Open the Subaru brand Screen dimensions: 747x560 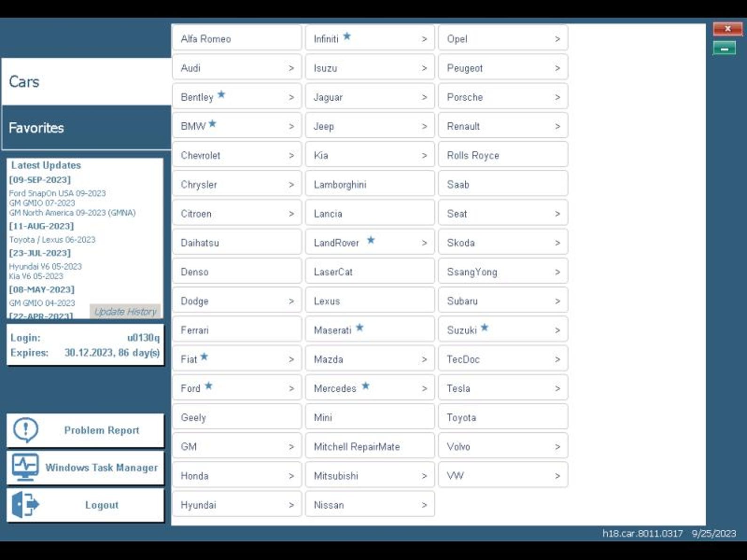[503, 300]
